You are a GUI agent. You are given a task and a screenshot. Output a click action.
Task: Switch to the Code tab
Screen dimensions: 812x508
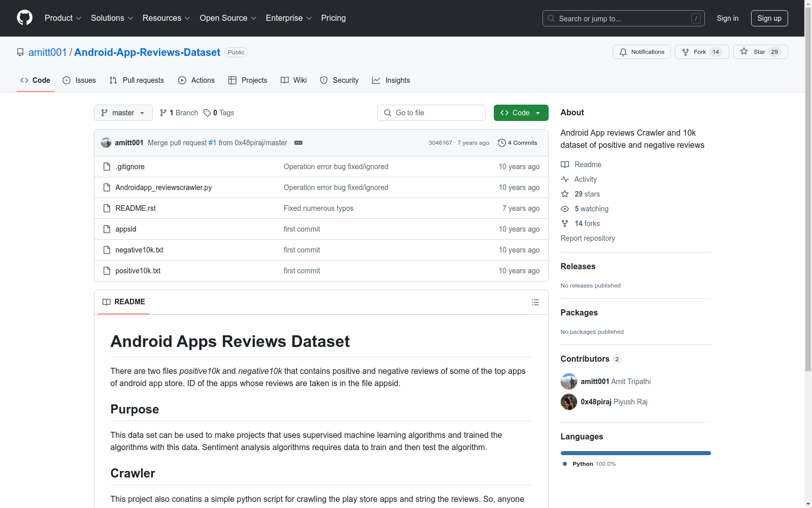tap(36, 80)
